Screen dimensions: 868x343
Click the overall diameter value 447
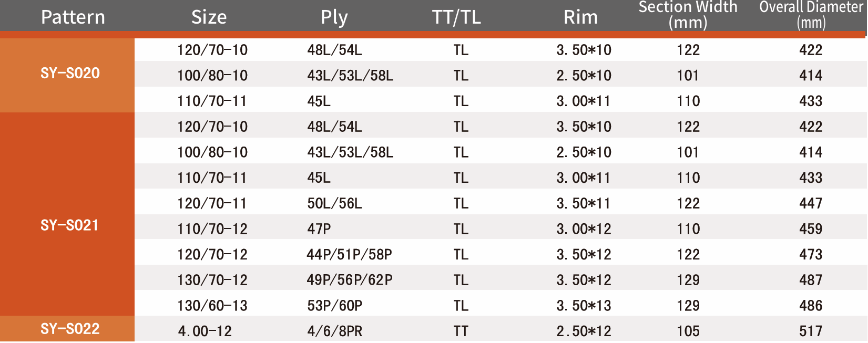point(811,203)
